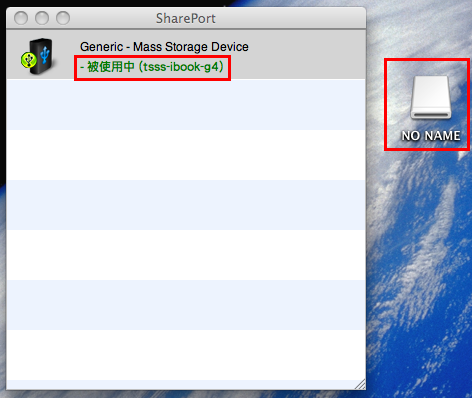The height and width of the screenshot is (398, 472).
Task: Click blank area right of device name
Action: click(x=307, y=47)
